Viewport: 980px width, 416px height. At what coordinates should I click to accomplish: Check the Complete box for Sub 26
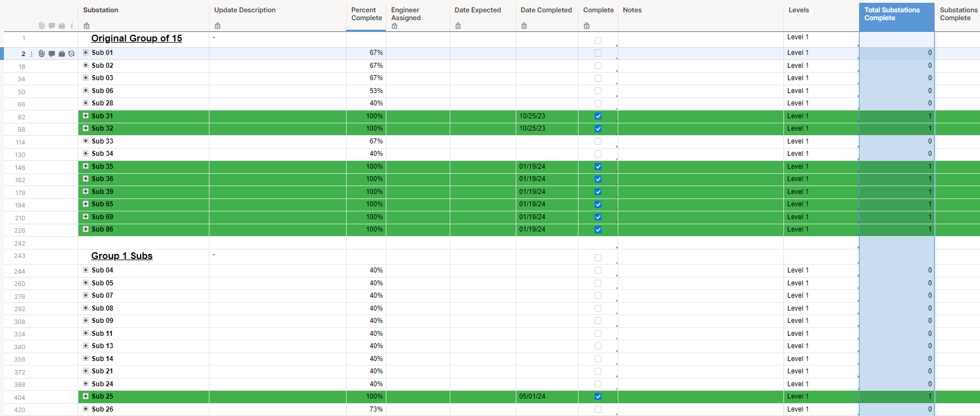click(598, 409)
